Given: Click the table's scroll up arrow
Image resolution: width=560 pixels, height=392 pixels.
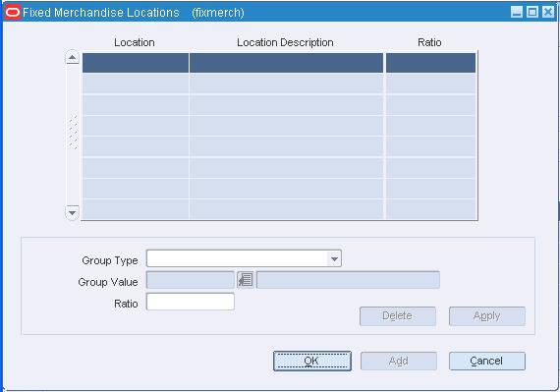Looking at the screenshot, I should click(73, 58).
